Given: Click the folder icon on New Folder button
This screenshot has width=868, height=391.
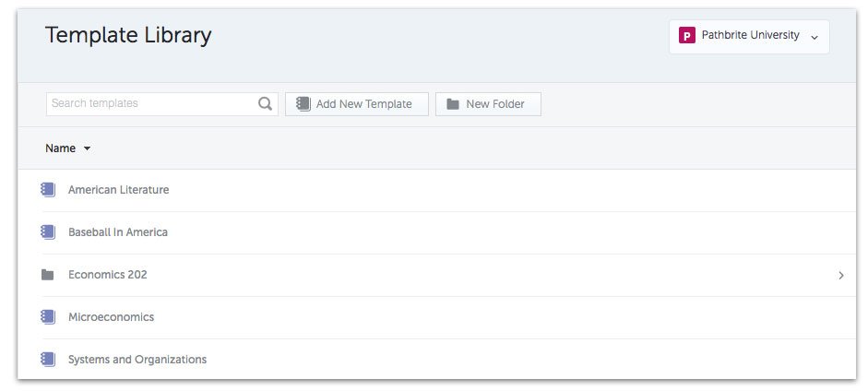Looking at the screenshot, I should [x=453, y=104].
